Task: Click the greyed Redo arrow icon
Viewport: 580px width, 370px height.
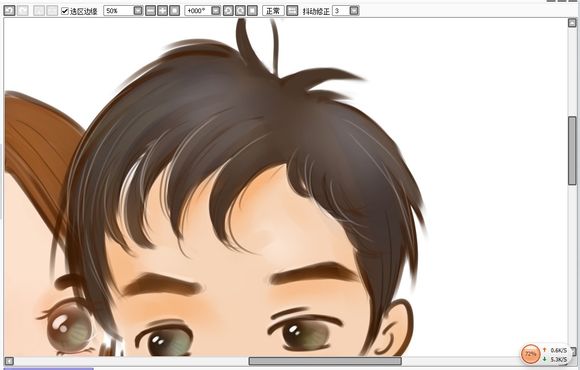Action: [23, 10]
